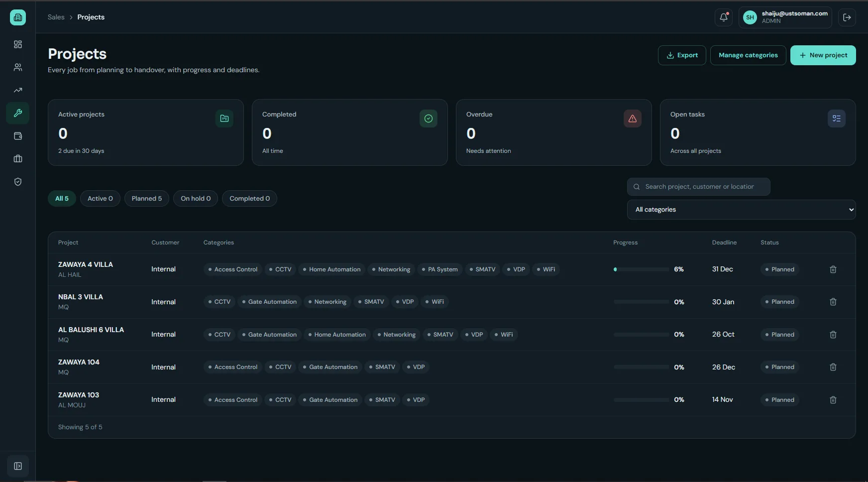Click the Export button
This screenshot has width=868, height=482.
click(682, 55)
